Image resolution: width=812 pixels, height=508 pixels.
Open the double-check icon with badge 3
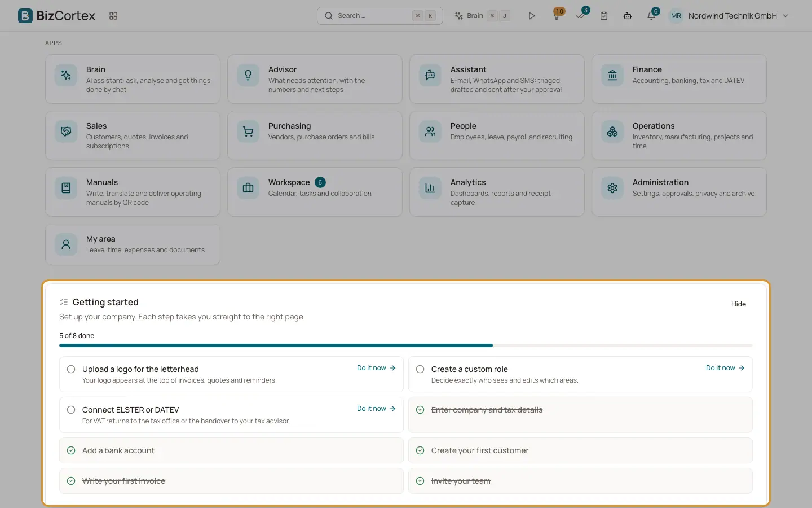[x=580, y=16]
